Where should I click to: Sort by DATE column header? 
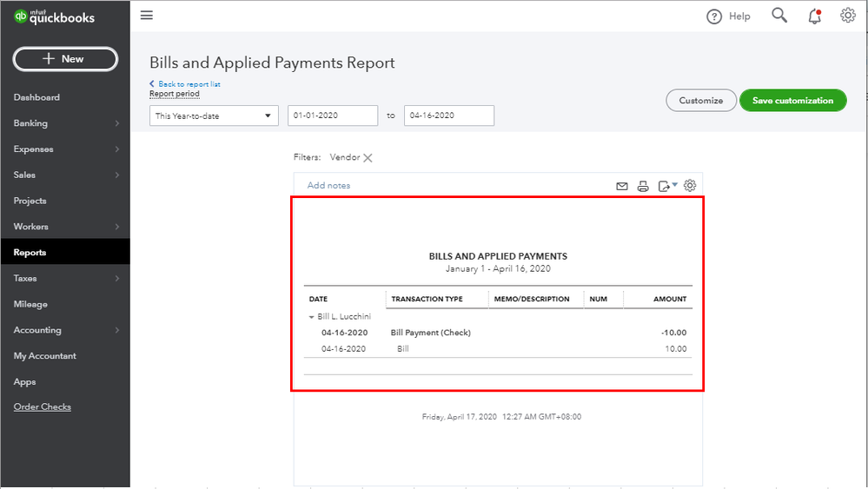point(318,299)
